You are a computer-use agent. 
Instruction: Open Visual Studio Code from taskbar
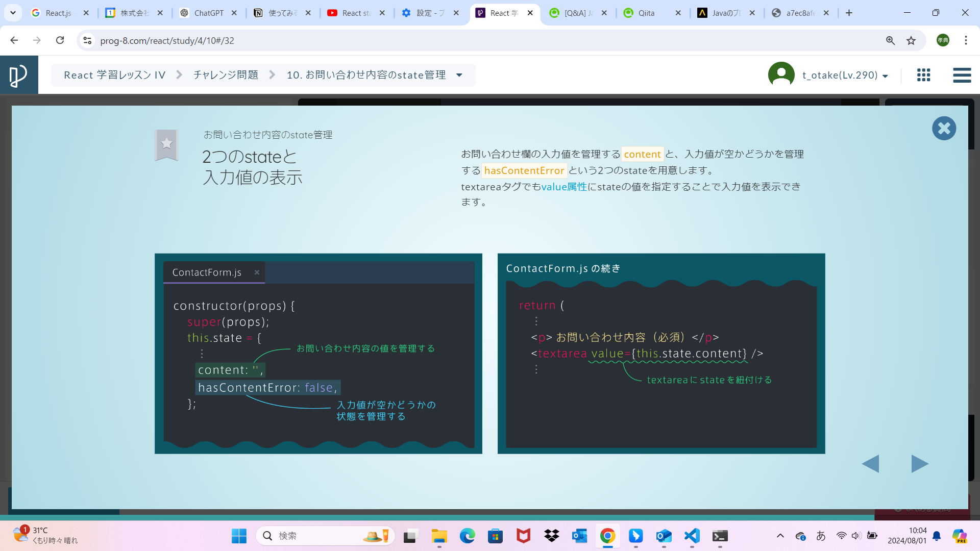tap(692, 536)
